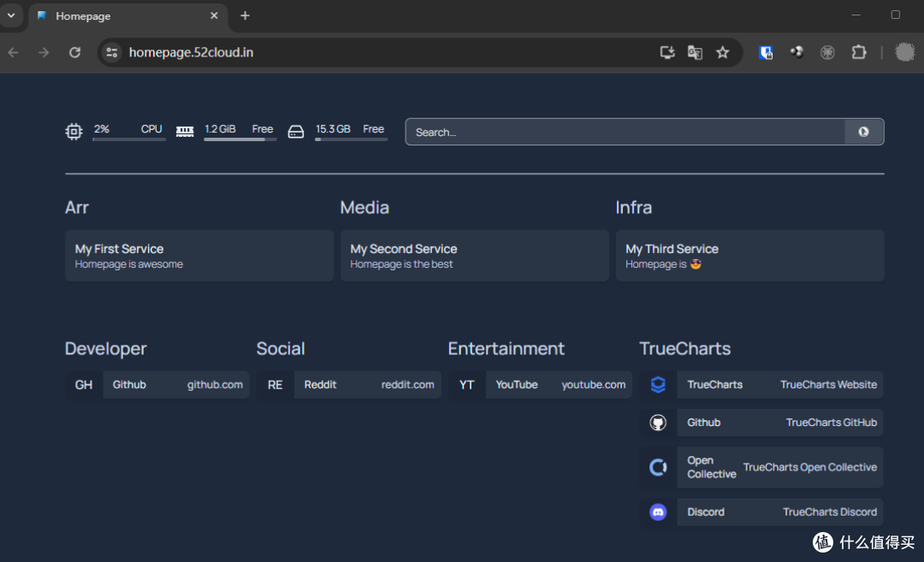This screenshot has width=924, height=562.
Task: Open the Github bookmark to github.com
Action: [157, 385]
